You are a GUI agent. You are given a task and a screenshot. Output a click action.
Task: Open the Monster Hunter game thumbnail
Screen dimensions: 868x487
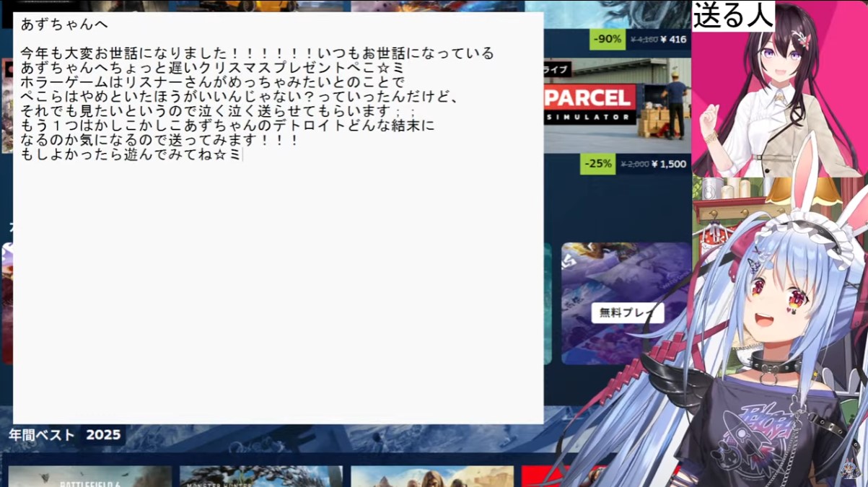coord(260,476)
